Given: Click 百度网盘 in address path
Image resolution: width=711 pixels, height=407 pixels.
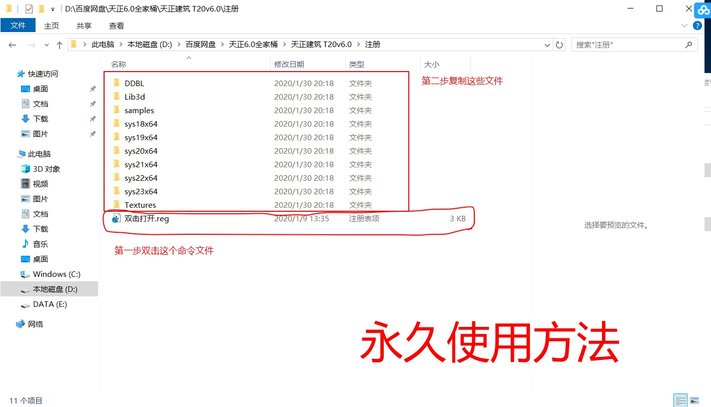Looking at the screenshot, I should click(200, 44).
